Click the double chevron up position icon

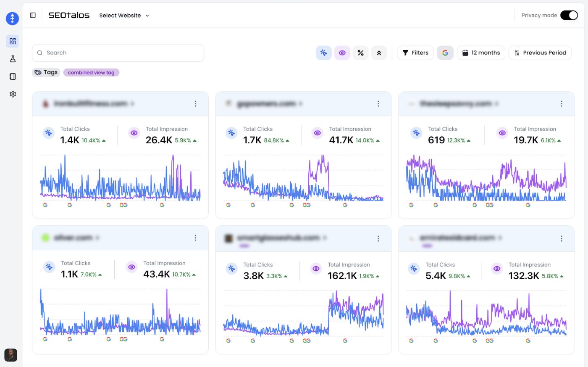[379, 53]
